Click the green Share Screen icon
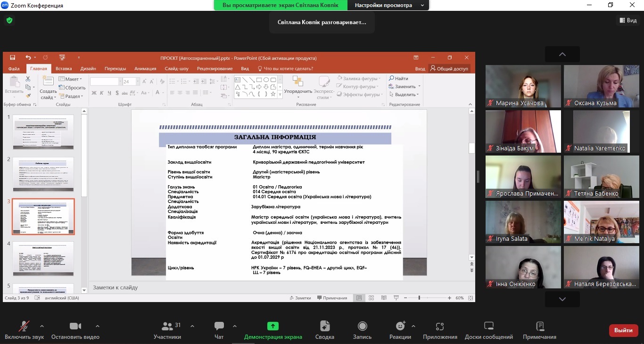This screenshot has width=644, height=344. pos(273,326)
